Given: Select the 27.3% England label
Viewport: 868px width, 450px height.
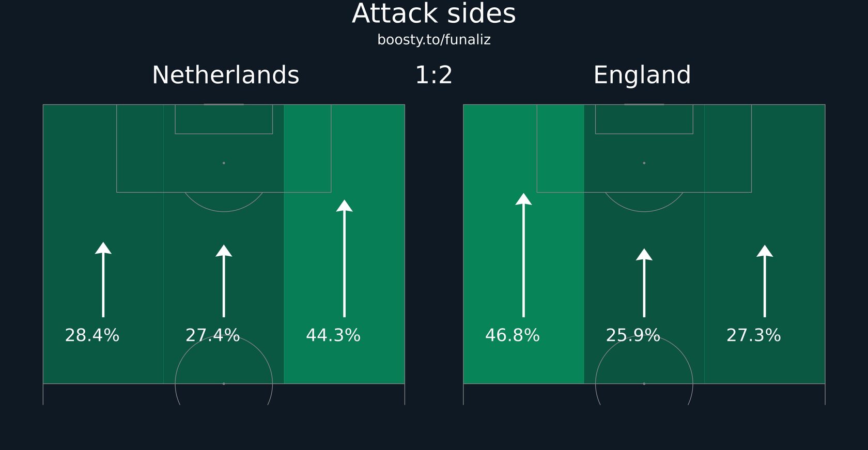Looking at the screenshot, I should tap(754, 335).
